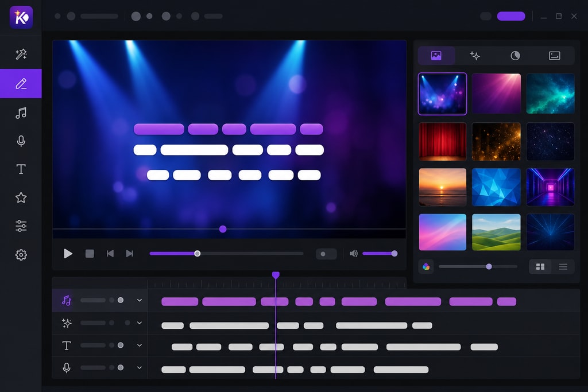The height and width of the screenshot is (392, 588).
Task: Toggle the bright dot on music track
Action: [x=121, y=300]
